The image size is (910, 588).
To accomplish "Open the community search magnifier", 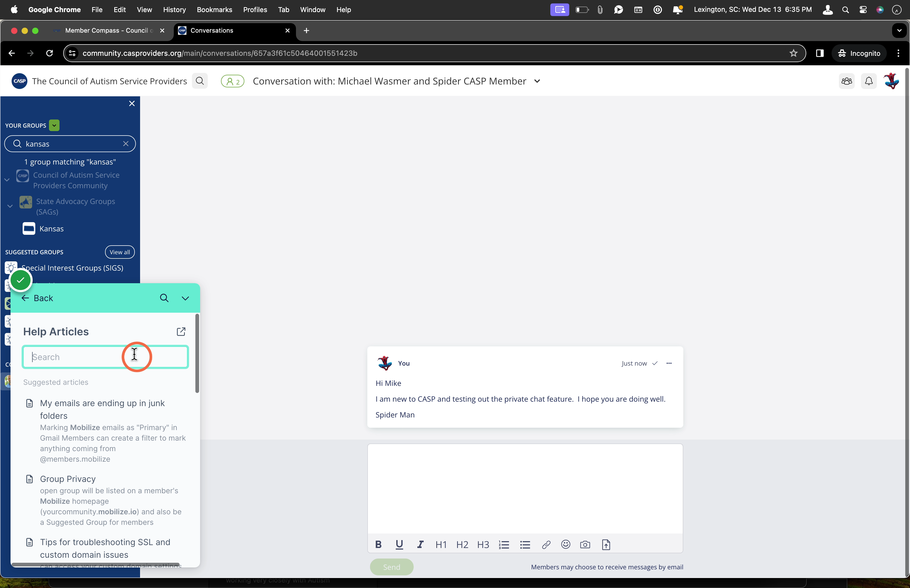I will coord(200,81).
